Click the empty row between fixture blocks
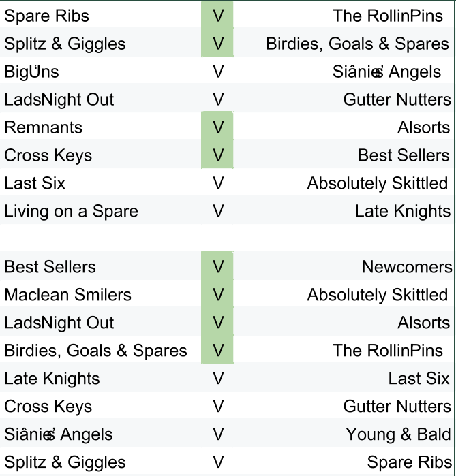This screenshot has height=476, width=456. tap(228, 239)
